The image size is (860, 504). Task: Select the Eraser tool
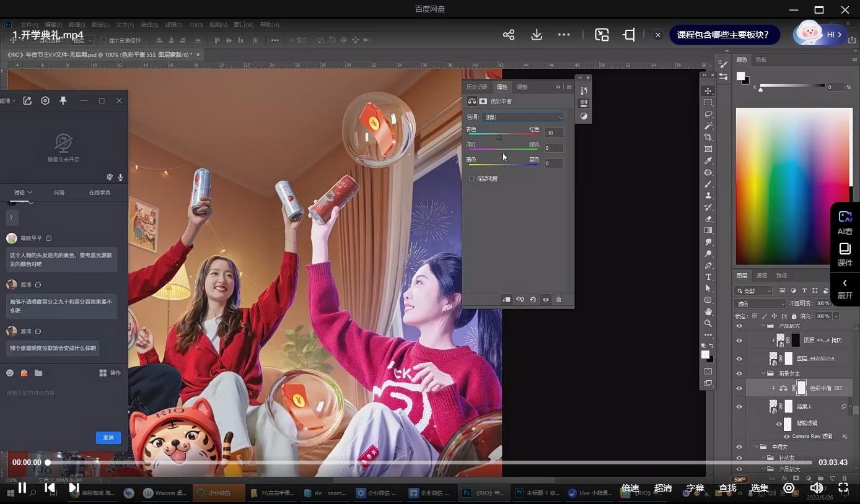tap(708, 219)
